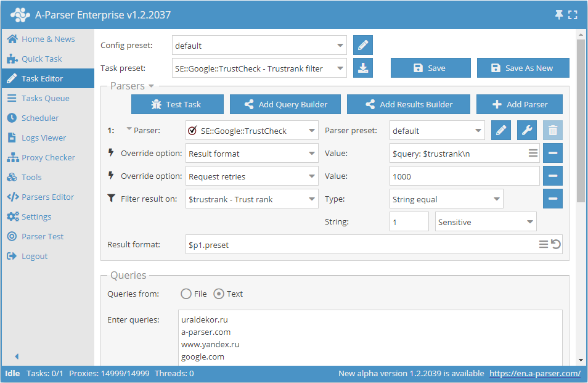Expand the Sensitive case dropdown
The height and width of the screenshot is (383, 588).
point(486,222)
